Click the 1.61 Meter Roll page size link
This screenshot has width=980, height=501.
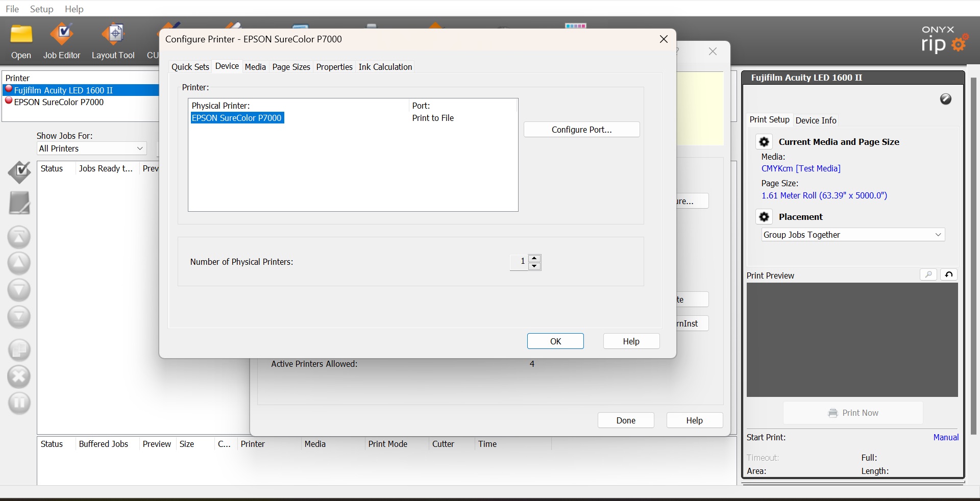click(x=824, y=195)
